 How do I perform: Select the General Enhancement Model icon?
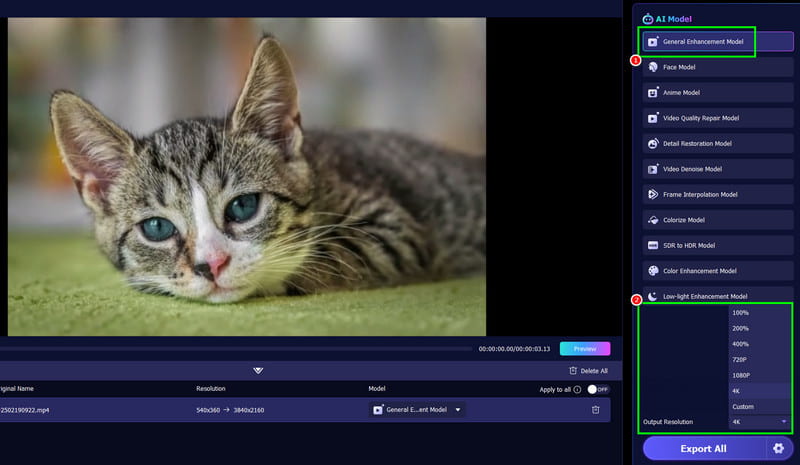click(653, 42)
